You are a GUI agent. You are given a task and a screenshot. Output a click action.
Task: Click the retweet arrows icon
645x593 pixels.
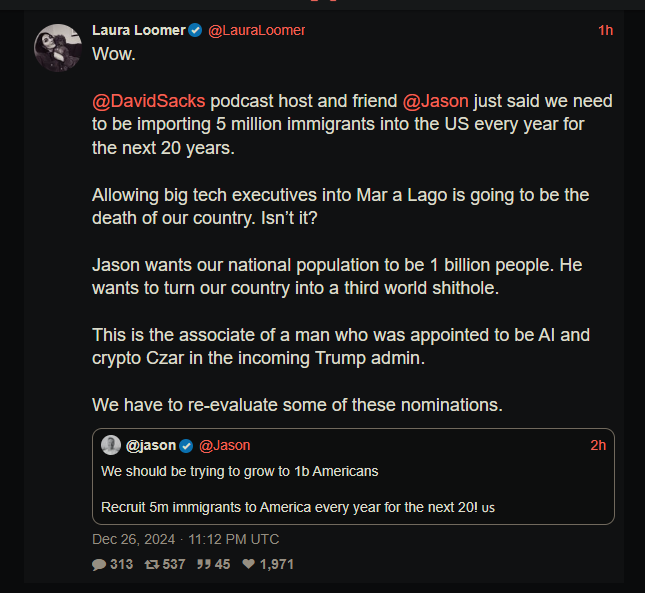(152, 564)
